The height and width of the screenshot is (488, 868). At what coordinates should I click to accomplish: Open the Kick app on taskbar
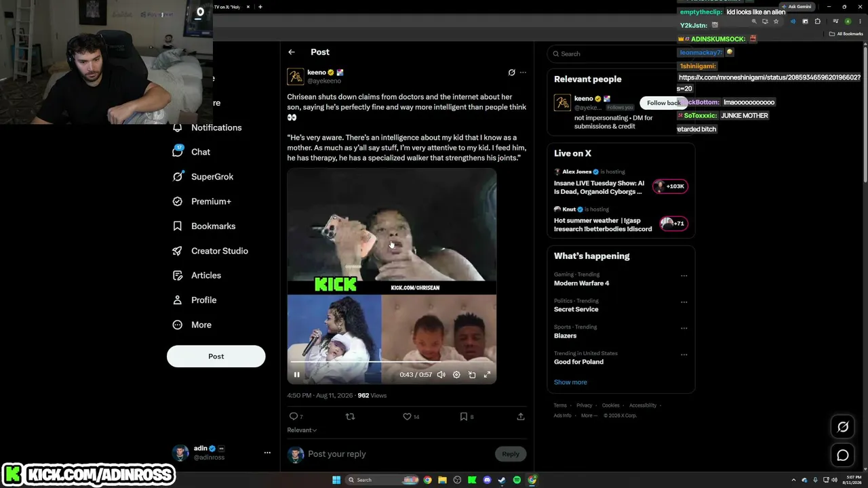pos(472,480)
